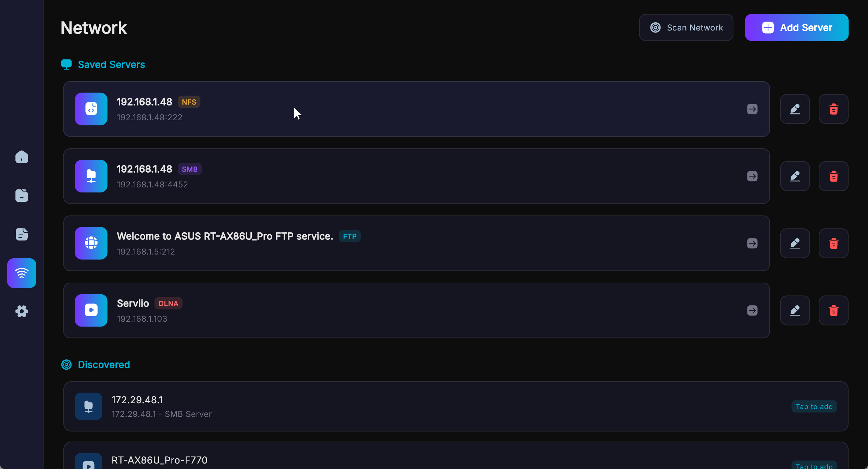This screenshot has width=868, height=469.
Task: Open the Settings gear in sidebar
Action: pyautogui.click(x=22, y=311)
